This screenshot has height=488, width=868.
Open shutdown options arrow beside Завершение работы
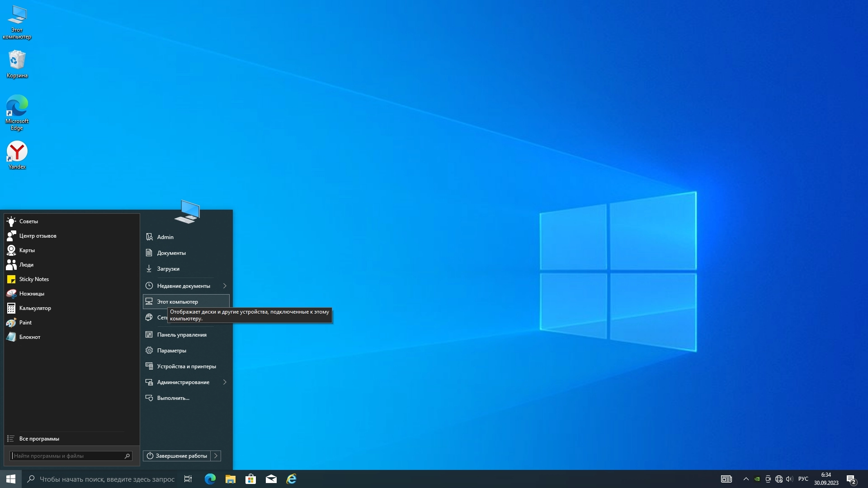[216, 456]
